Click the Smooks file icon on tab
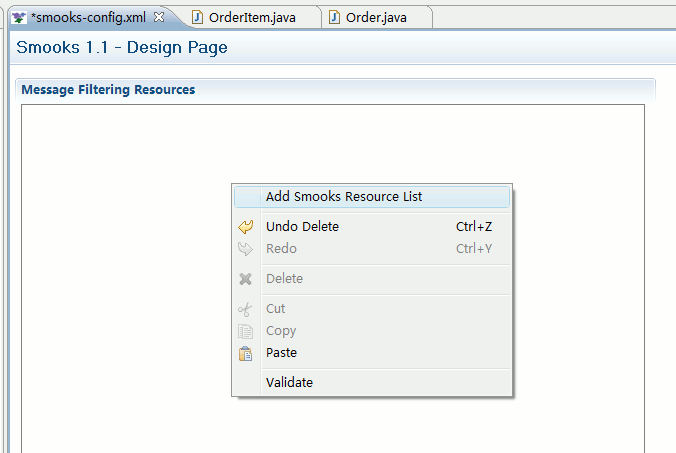676x453 pixels. click(19, 18)
